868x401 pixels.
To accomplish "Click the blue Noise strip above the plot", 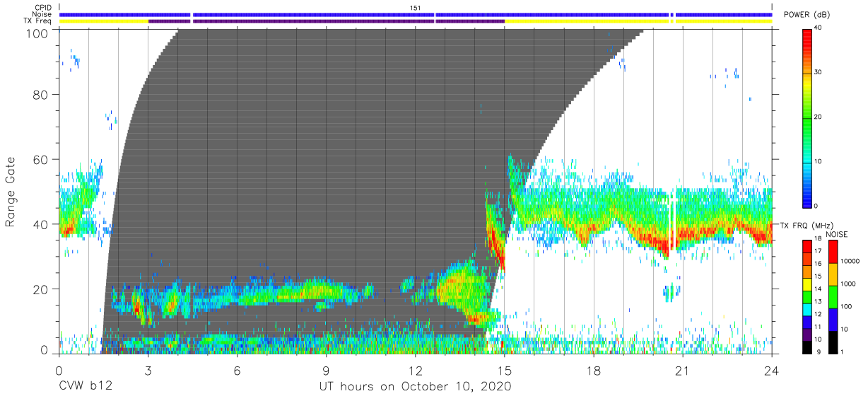I will point(416,14).
